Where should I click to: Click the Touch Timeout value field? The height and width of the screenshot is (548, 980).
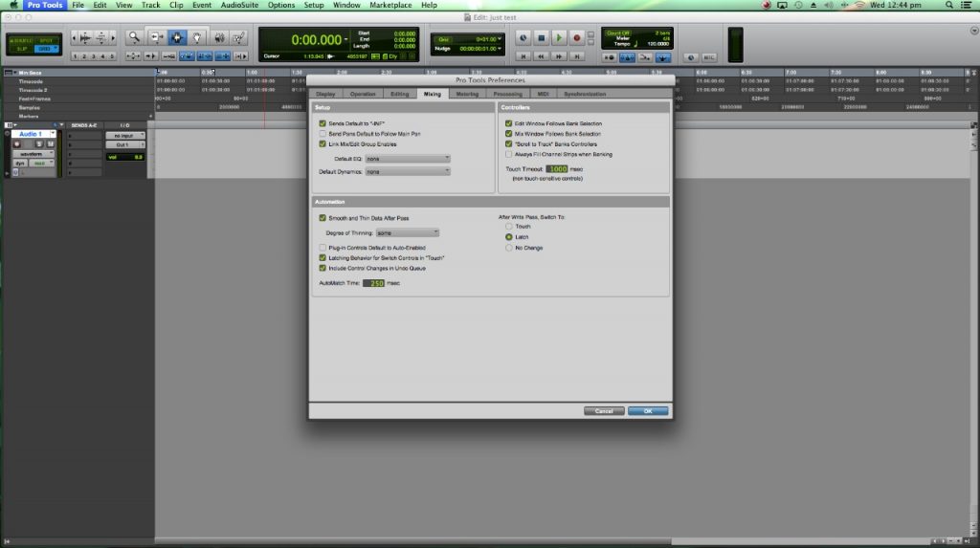coord(557,169)
